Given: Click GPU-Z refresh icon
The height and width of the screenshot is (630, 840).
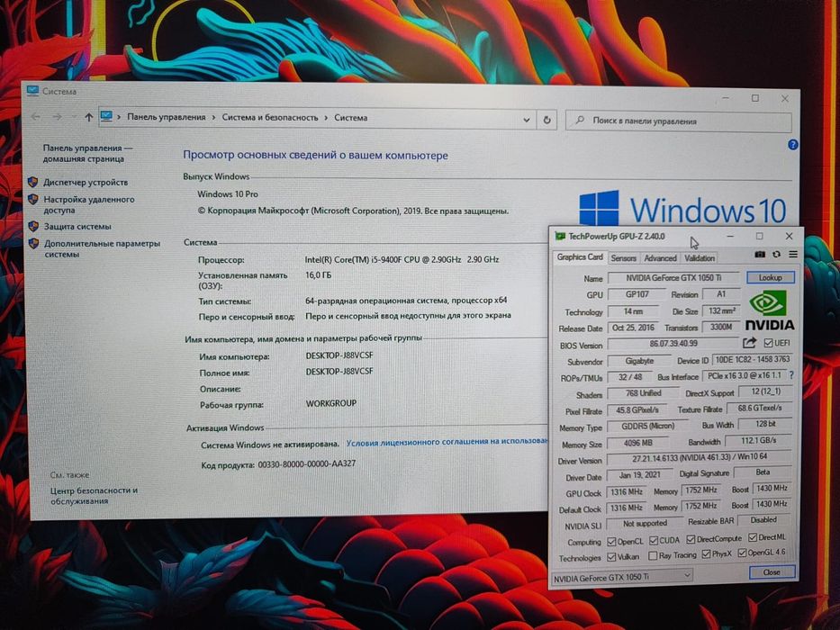Looking at the screenshot, I should (776, 255).
